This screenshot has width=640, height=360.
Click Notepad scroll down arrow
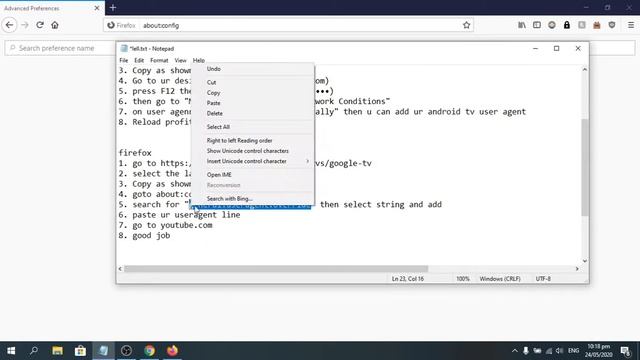coord(584,261)
